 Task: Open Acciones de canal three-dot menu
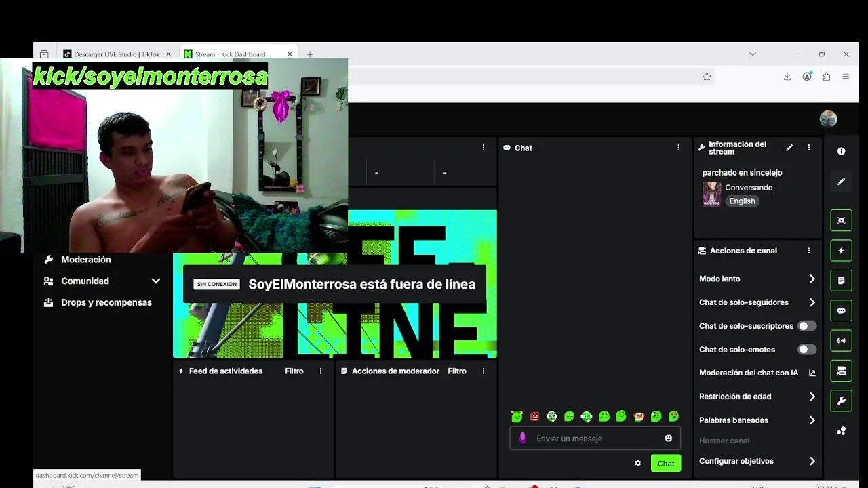[x=808, y=251]
